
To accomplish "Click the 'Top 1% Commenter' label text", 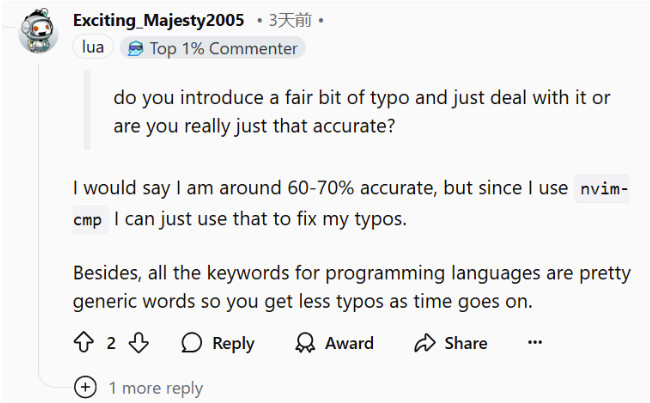I will 223,49.
